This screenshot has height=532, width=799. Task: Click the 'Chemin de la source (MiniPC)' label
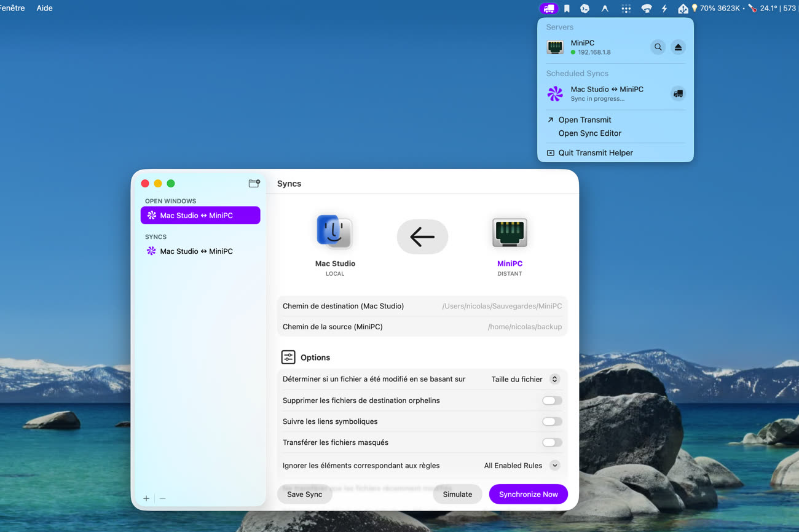pyautogui.click(x=333, y=327)
